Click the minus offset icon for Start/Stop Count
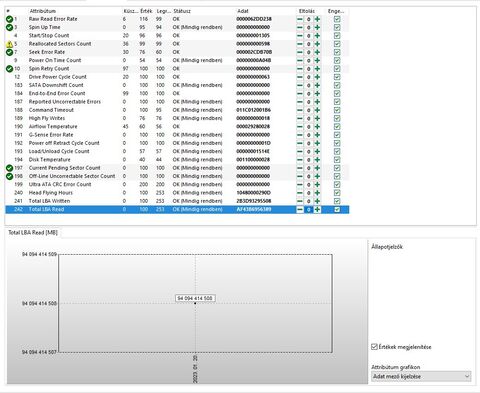The height and width of the screenshot is (393, 480). tap(300, 36)
